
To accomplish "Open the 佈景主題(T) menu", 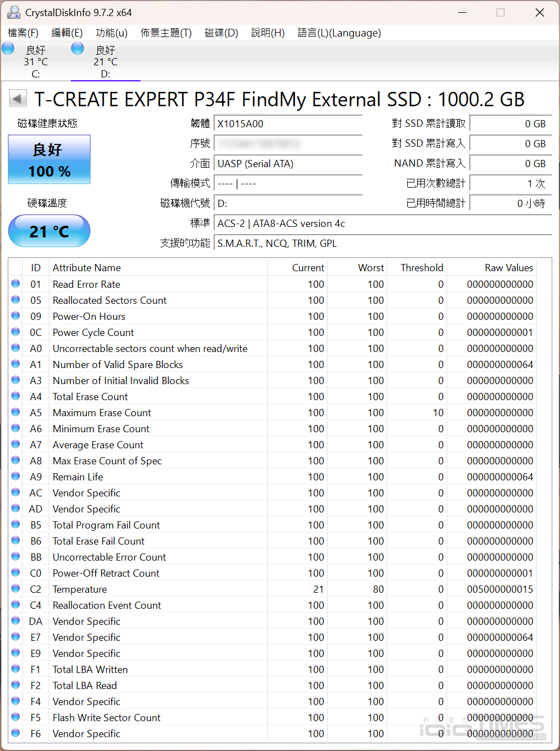I will pos(165,33).
